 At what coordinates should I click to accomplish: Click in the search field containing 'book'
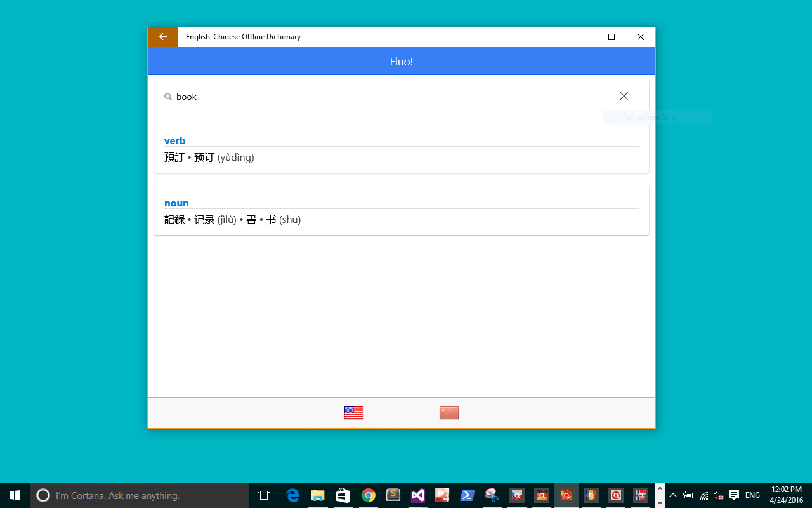click(x=402, y=96)
